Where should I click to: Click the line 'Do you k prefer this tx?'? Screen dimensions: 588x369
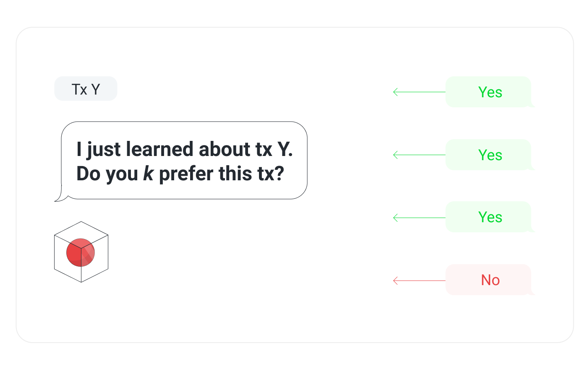click(180, 174)
